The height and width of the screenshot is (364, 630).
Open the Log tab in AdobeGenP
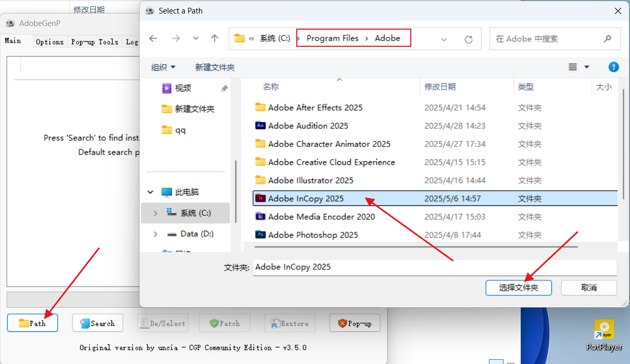coord(132,42)
